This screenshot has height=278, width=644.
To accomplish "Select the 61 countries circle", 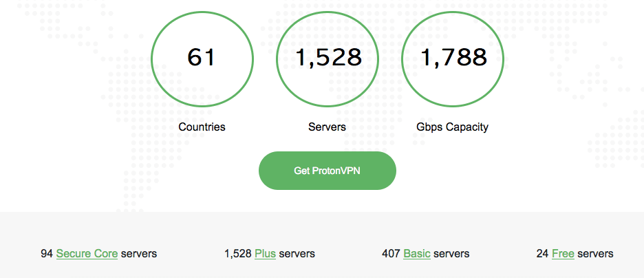I will [x=202, y=59].
